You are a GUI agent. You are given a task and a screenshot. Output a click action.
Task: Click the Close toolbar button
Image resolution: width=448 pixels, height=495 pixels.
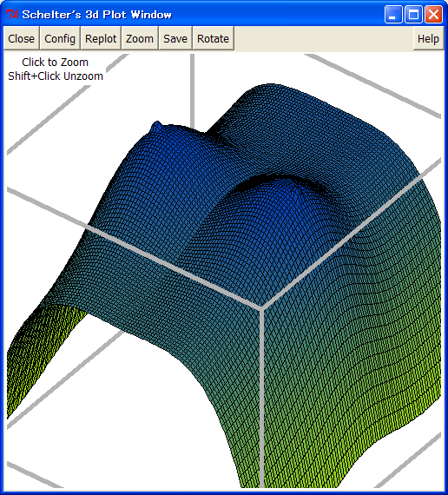tap(21, 38)
